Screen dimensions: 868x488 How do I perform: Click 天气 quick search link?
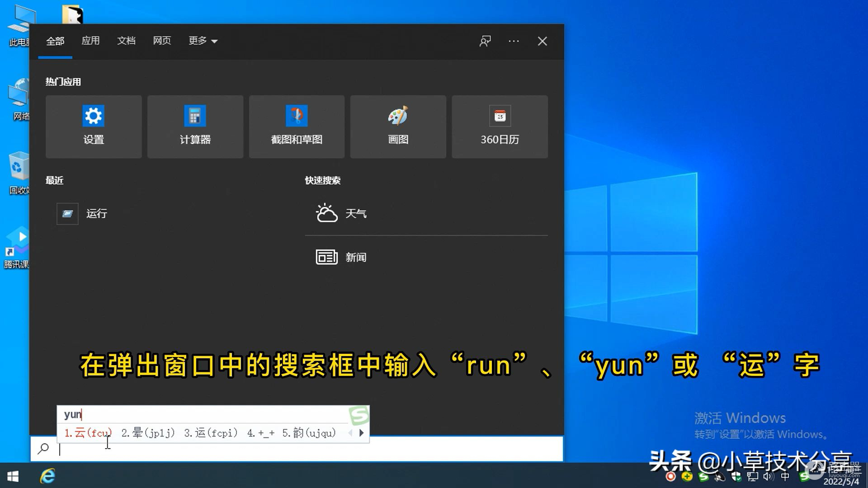(x=355, y=213)
